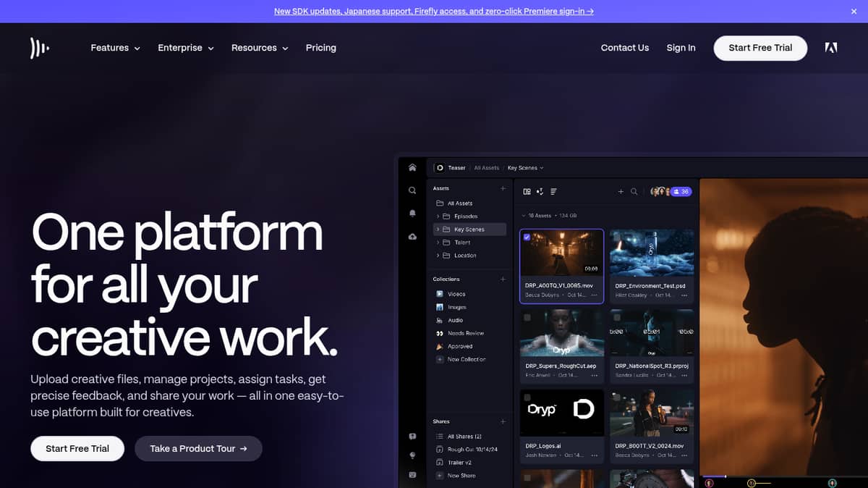Viewport: 868px width, 488px height.
Task: Open the Approved collection
Action: click(x=454, y=346)
